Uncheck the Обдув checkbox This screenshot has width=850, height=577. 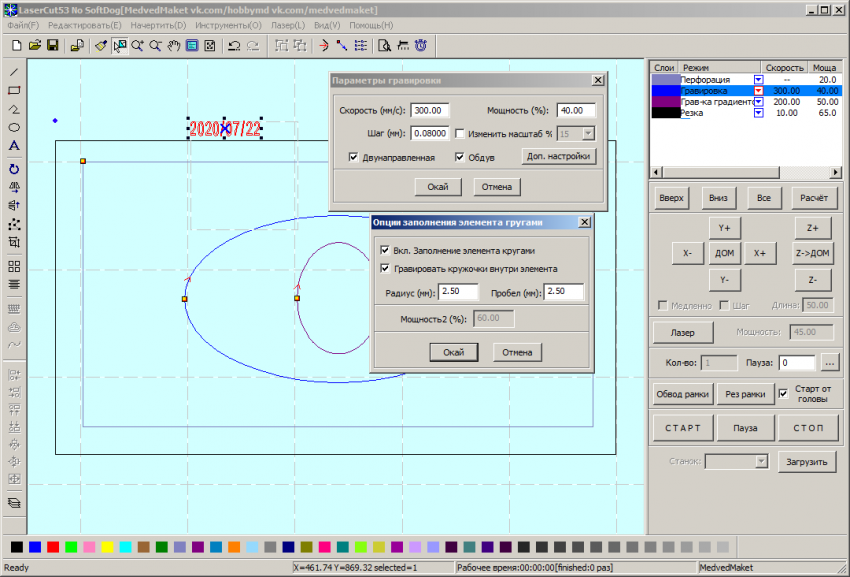(460, 157)
